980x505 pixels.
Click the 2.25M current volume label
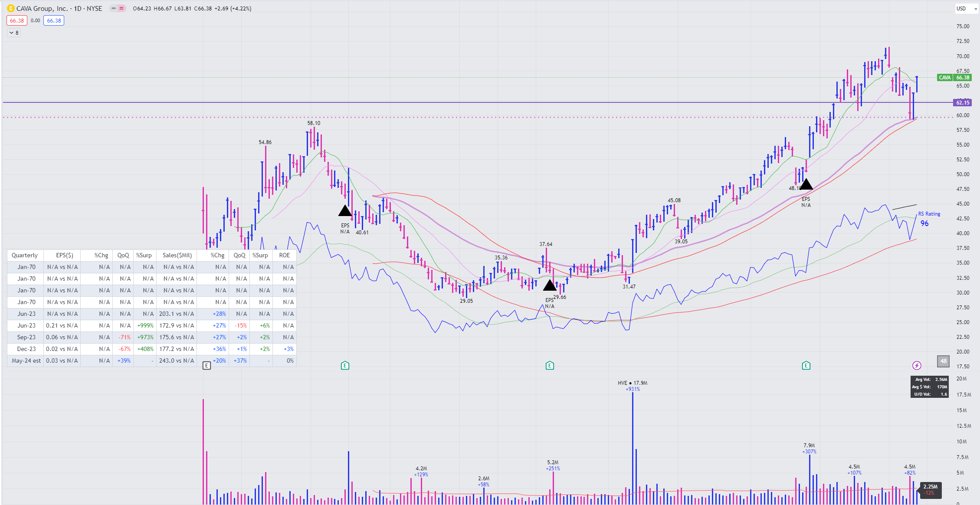point(931,487)
